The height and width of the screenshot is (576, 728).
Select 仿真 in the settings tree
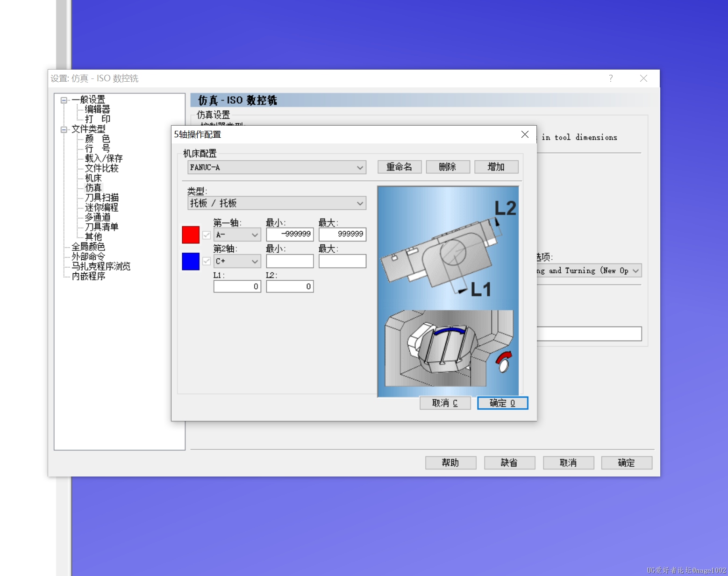pos(93,188)
